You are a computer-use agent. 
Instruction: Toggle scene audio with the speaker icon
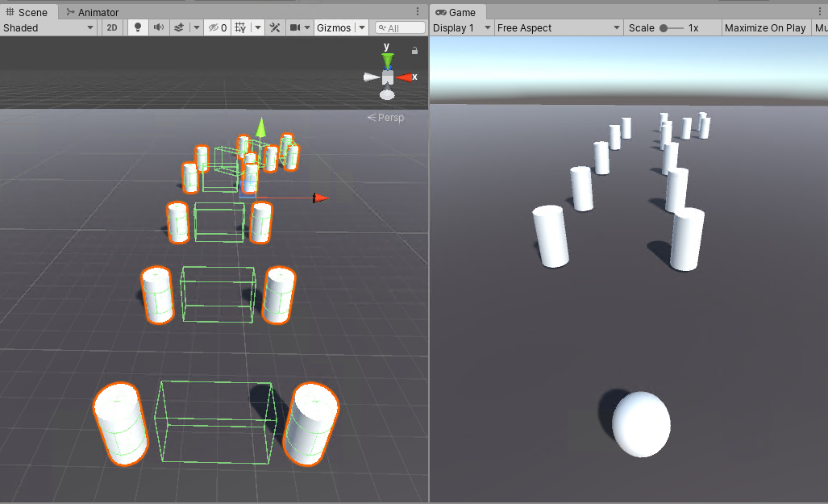coord(157,27)
